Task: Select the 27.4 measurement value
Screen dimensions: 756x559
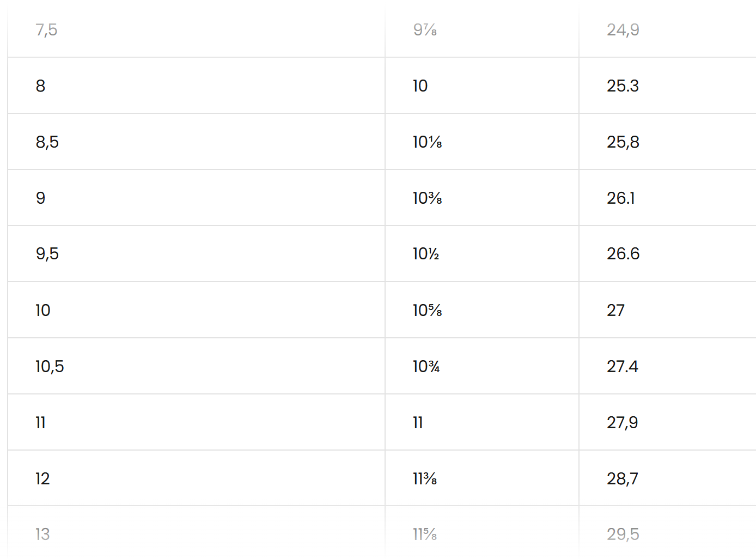Action: tap(622, 367)
